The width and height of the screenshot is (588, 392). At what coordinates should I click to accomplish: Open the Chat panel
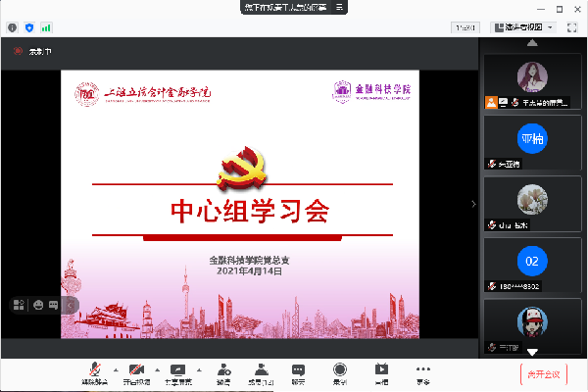coord(298,370)
